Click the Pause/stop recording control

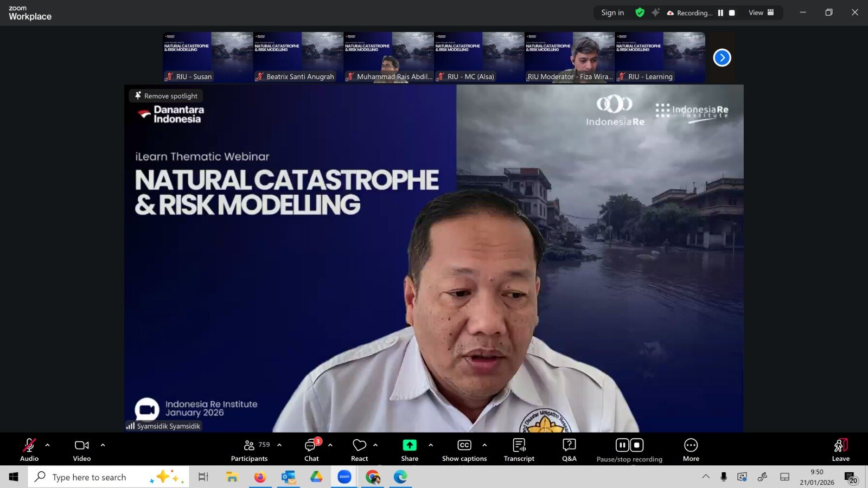click(x=629, y=450)
